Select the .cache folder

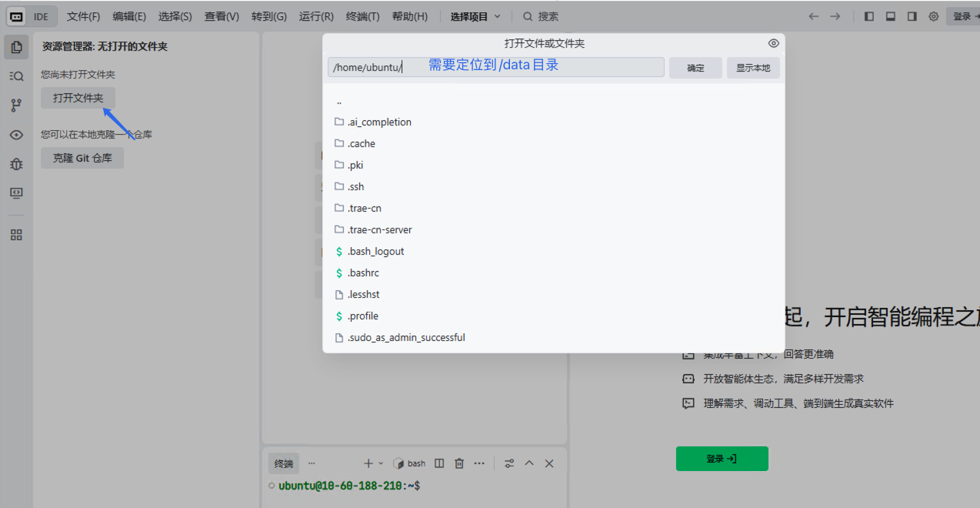[553, 144]
